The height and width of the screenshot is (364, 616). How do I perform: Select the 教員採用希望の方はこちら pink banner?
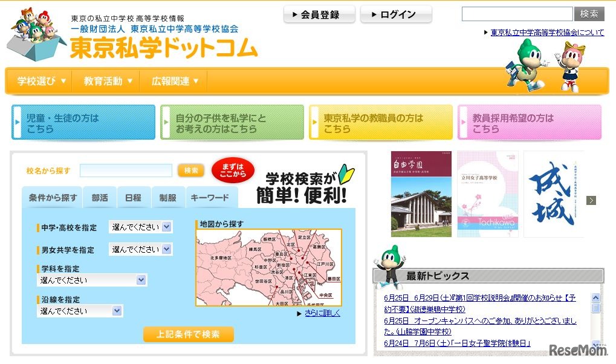pos(530,122)
